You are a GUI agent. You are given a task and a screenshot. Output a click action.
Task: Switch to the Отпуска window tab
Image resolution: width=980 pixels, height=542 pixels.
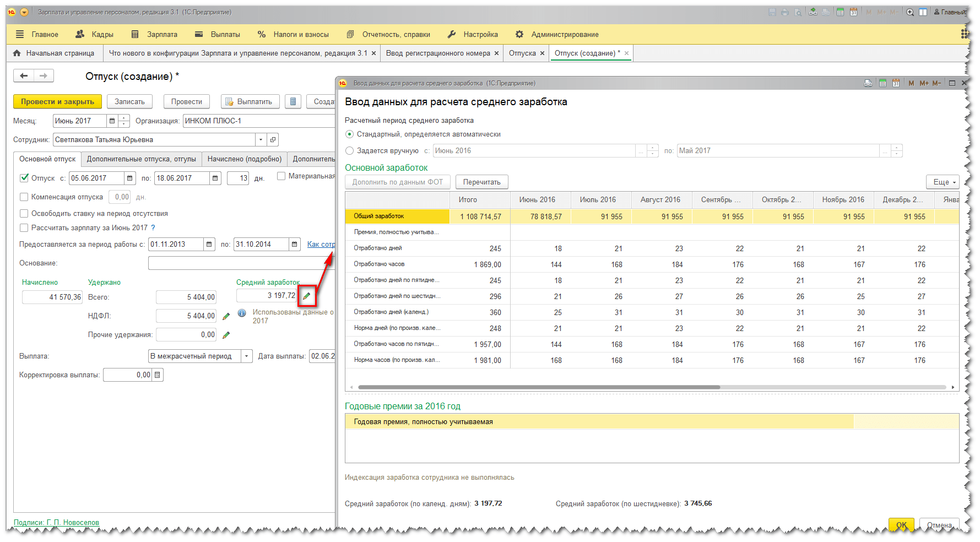coord(522,53)
